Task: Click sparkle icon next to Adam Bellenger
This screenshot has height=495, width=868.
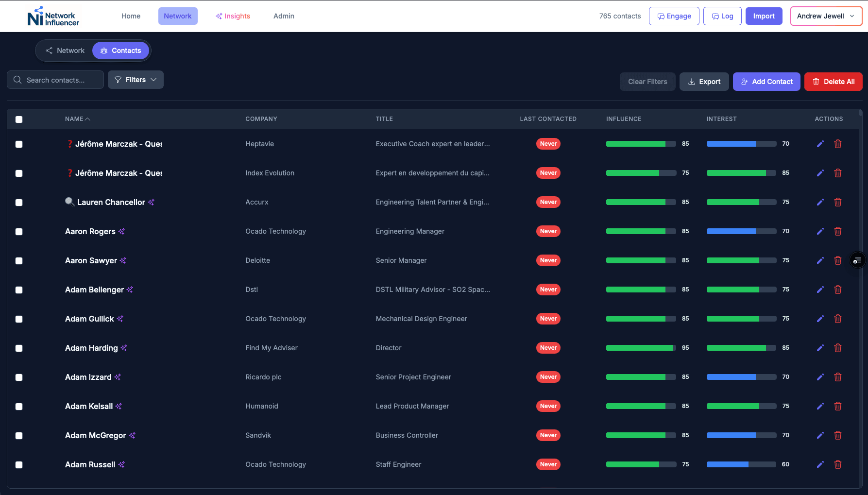Action: click(x=130, y=290)
